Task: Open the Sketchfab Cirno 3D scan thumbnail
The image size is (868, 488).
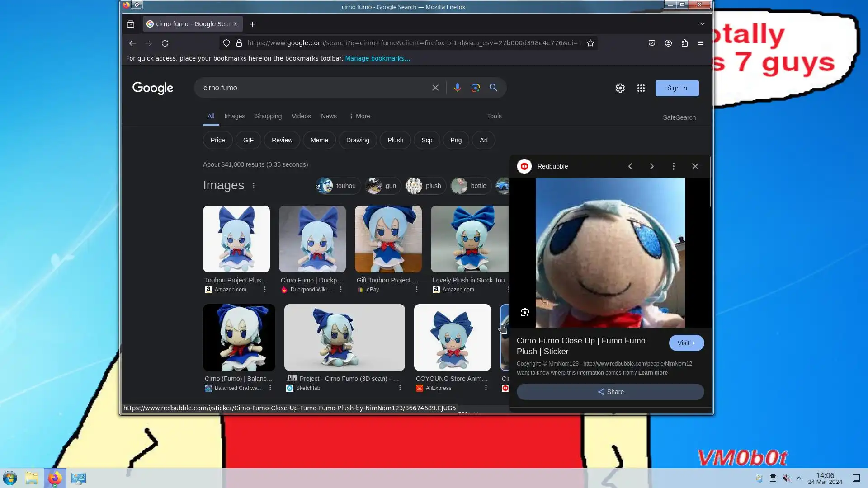Action: (x=344, y=337)
